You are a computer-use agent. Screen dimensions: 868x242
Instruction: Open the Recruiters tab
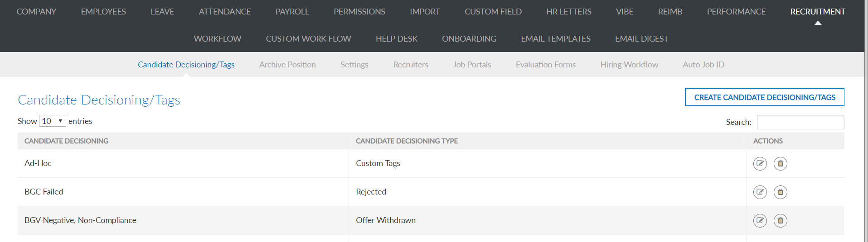click(x=411, y=65)
